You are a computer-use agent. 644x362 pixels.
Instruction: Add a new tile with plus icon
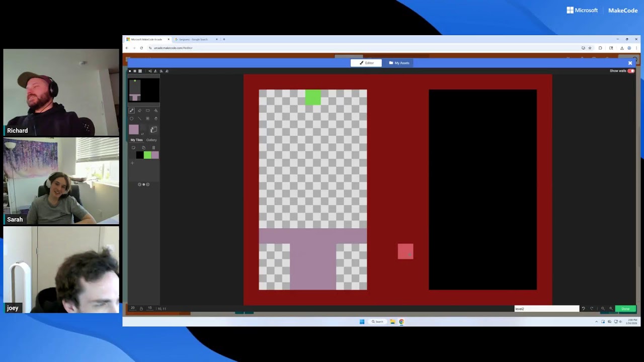coord(132,163)
